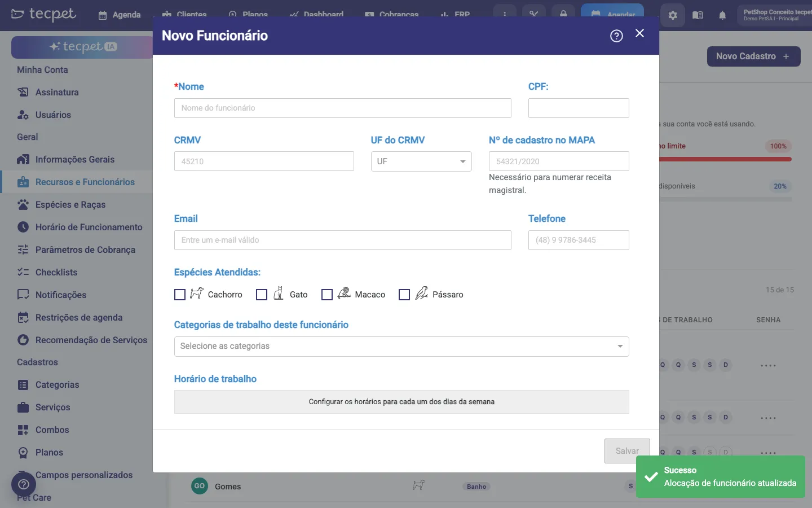Open Assinatura in the sidebar

tap(57, 92)
